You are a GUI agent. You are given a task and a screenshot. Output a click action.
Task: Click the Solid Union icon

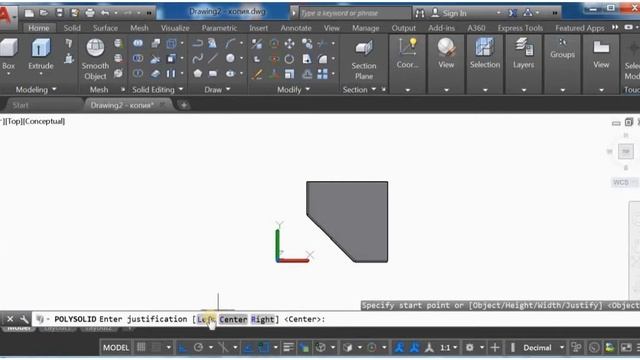click(138, 43)
